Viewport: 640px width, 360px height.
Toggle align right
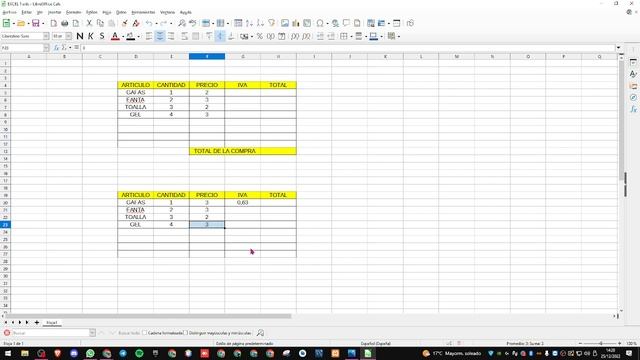171,36
